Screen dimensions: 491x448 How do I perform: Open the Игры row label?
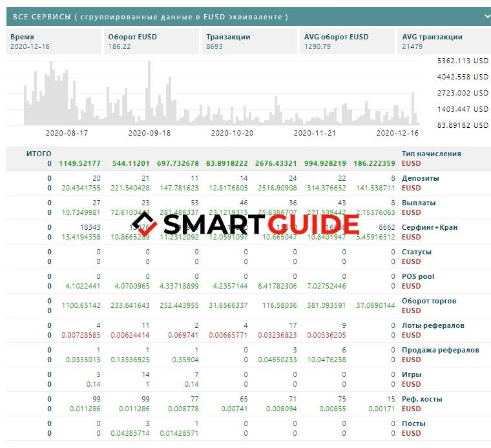[412, 374]
